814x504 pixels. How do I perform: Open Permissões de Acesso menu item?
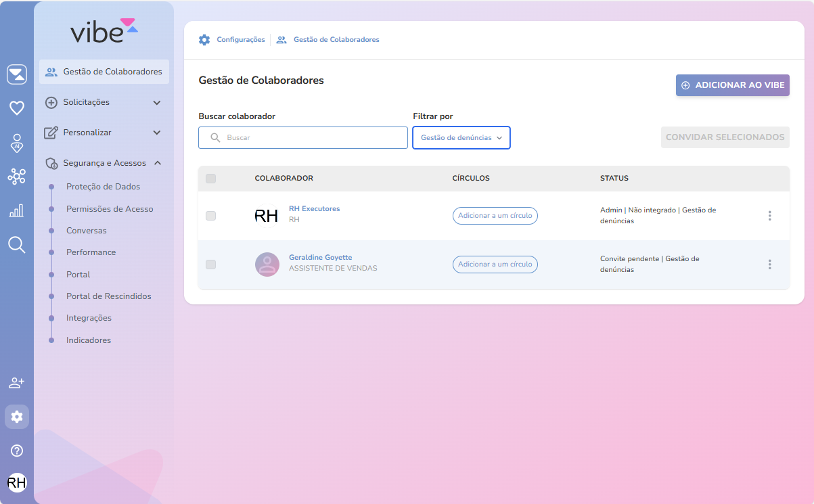(110, 209)
